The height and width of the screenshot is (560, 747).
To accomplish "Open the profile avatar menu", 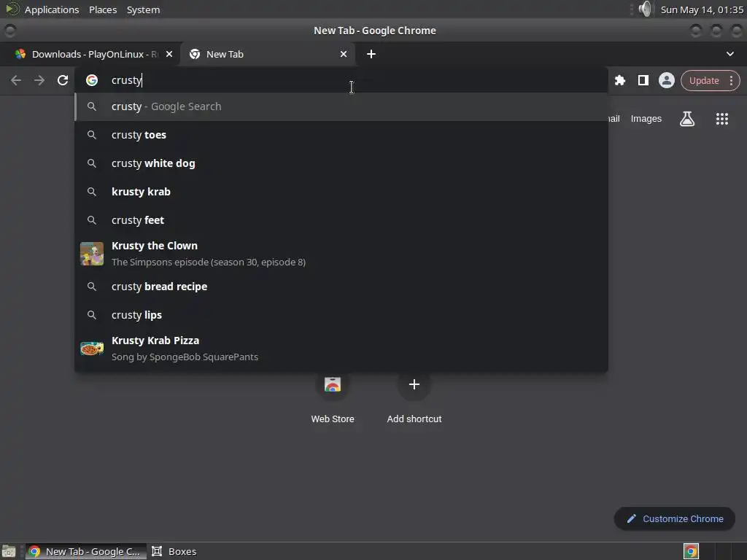I will point(667,80).
